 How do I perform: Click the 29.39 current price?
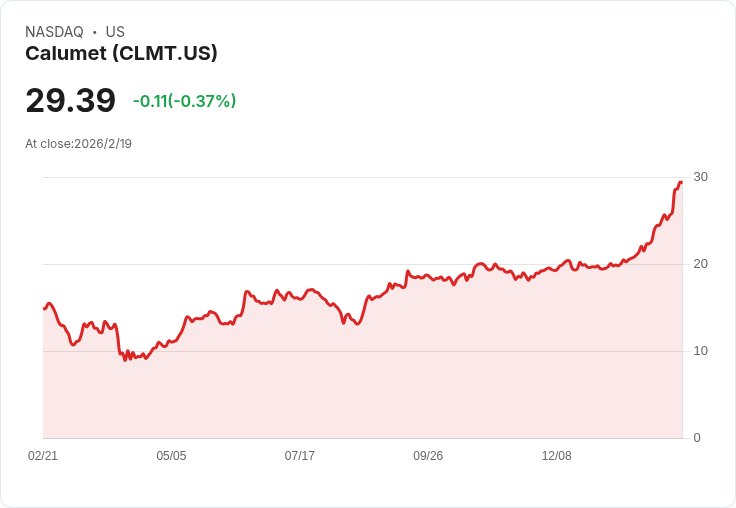click(x=70, y=100)
